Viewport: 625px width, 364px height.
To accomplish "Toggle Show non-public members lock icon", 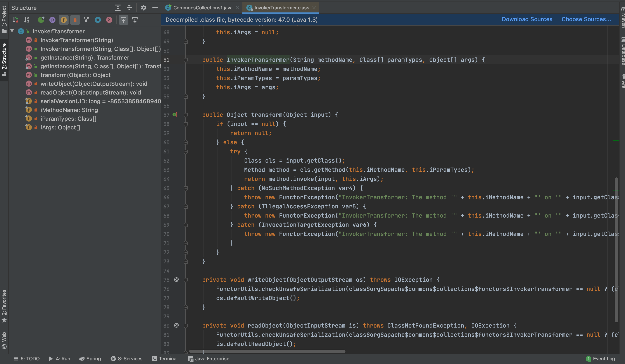I will point(75,20).
